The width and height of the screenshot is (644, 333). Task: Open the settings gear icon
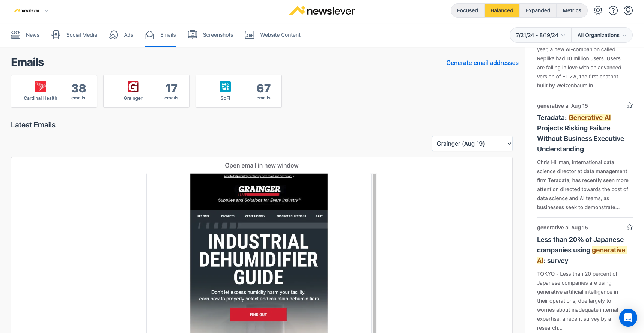(598, 10)
